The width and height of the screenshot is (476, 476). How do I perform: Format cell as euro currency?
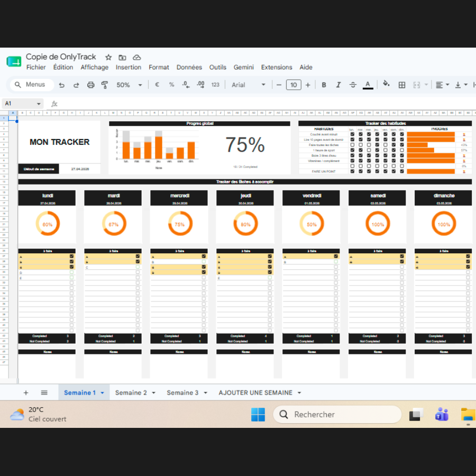pyautogui.click(x=157, y=85)
